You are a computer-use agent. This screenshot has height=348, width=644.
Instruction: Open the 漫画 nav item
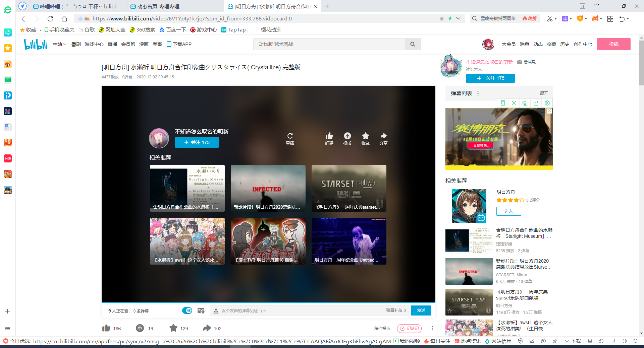(x=144, y=44)
